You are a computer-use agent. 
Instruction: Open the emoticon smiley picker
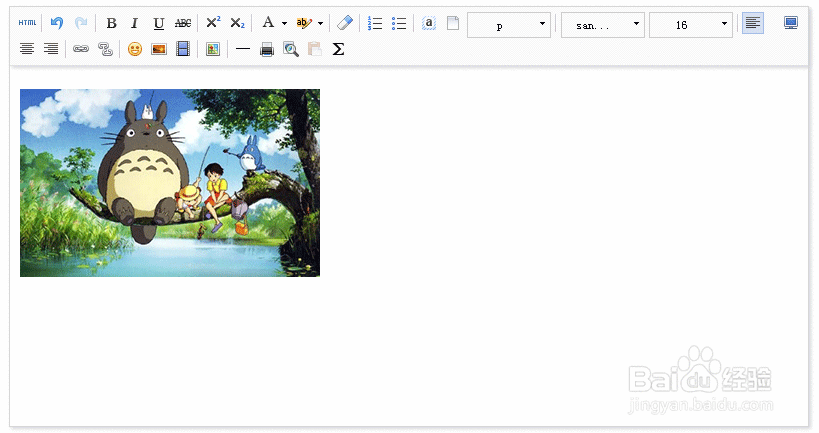[x=135, y=49]
